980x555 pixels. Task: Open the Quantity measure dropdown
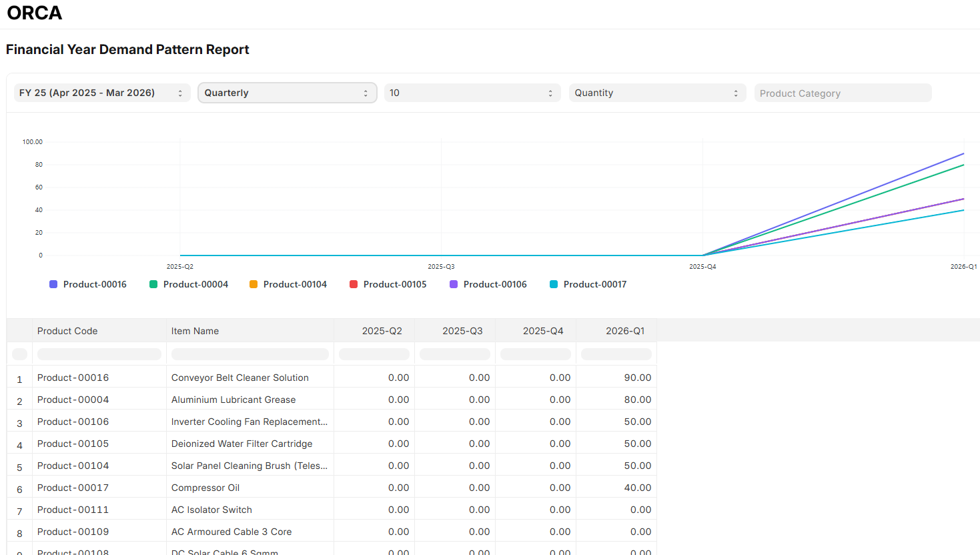(x=656, y=93)
